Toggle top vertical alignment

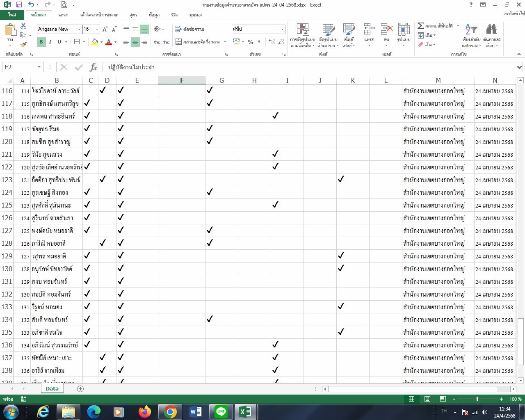(x=126, y=29)
